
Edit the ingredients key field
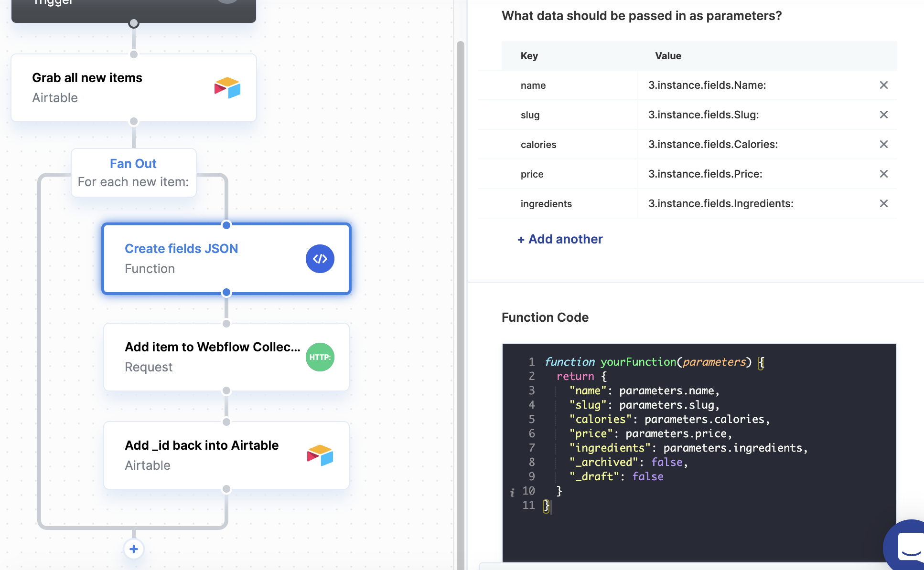coord(546,204)
